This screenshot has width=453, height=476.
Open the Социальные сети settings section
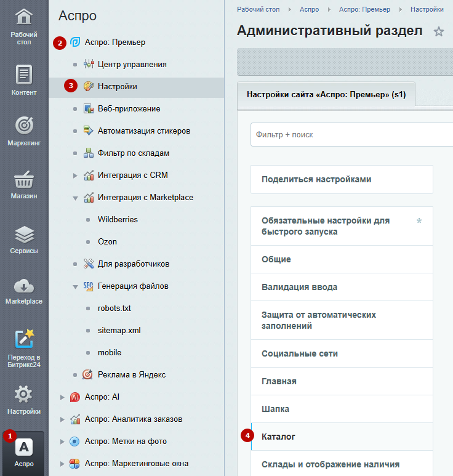pos(342,353)
